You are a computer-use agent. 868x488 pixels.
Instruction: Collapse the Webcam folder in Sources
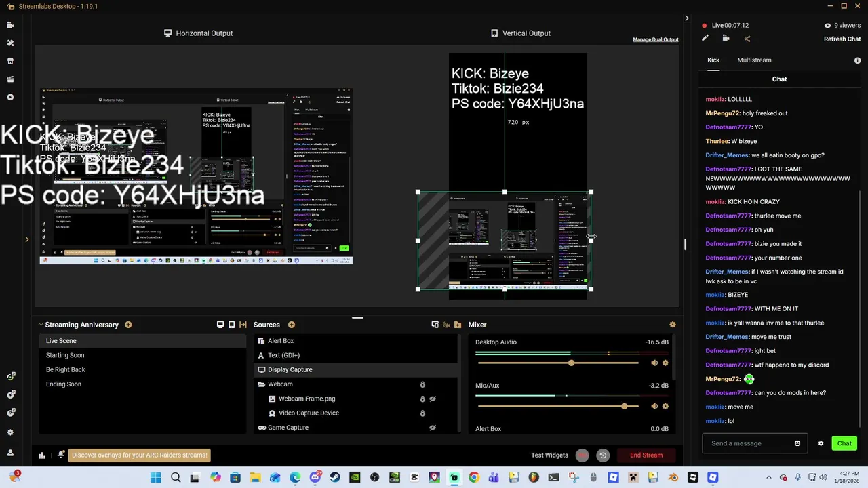pyautogui.click(x=262, y=384)
